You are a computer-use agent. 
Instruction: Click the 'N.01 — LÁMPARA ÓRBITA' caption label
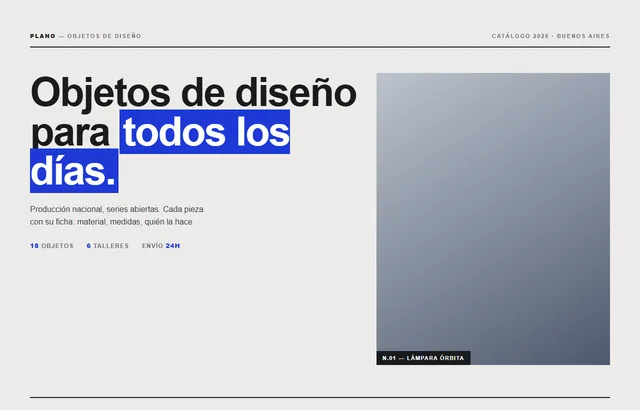point(423,358)
